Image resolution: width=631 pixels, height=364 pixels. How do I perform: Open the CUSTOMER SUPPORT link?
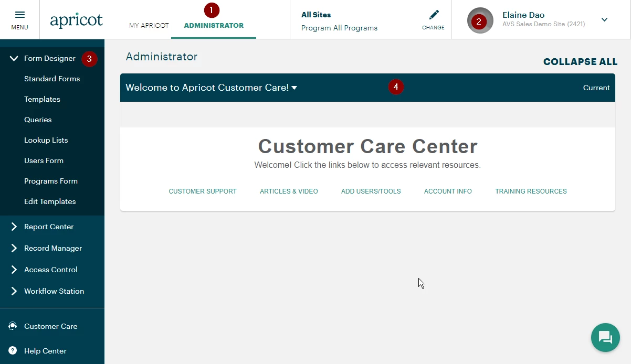(203, 191)
